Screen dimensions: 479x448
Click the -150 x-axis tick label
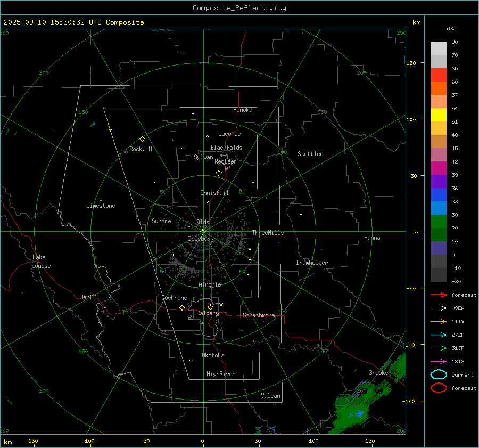point(31,441)
